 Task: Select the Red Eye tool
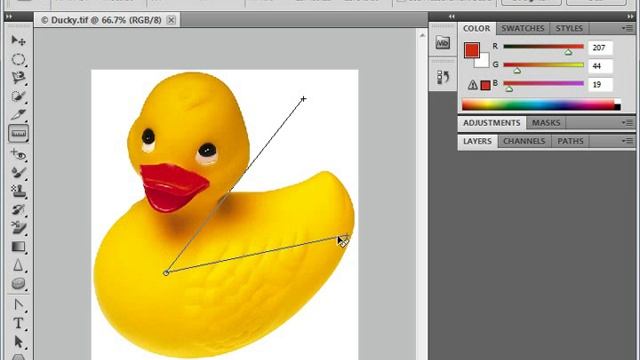coord(18,154)
